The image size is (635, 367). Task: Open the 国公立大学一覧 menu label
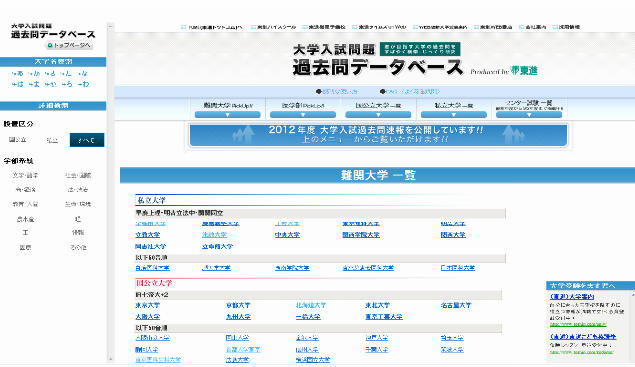(378, 105)
